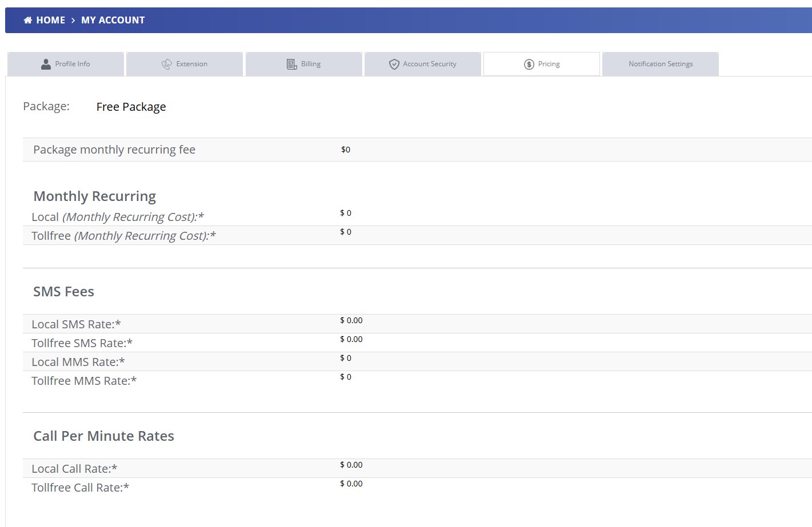This screenshot has width=812, height=527.
Task: Navigate to HOME via breadcrumb
Action: 49,19
